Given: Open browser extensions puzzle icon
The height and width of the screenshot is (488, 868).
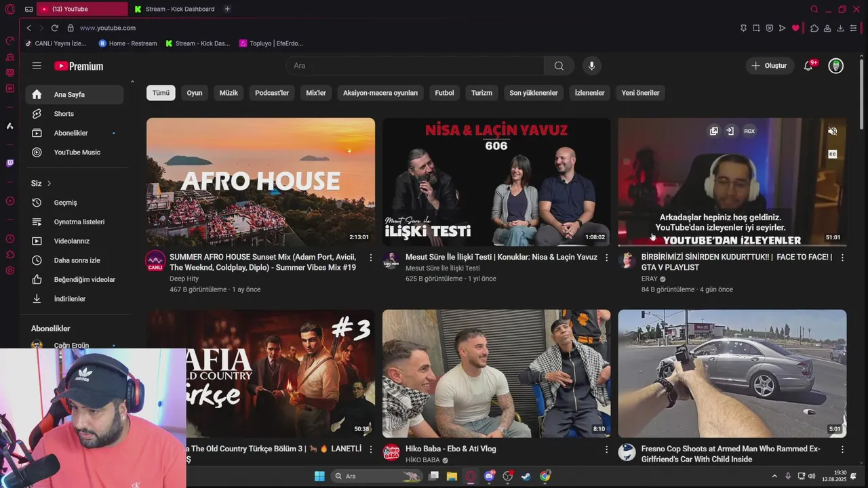Looking at the screenshot, I should [x=814, y=28].
